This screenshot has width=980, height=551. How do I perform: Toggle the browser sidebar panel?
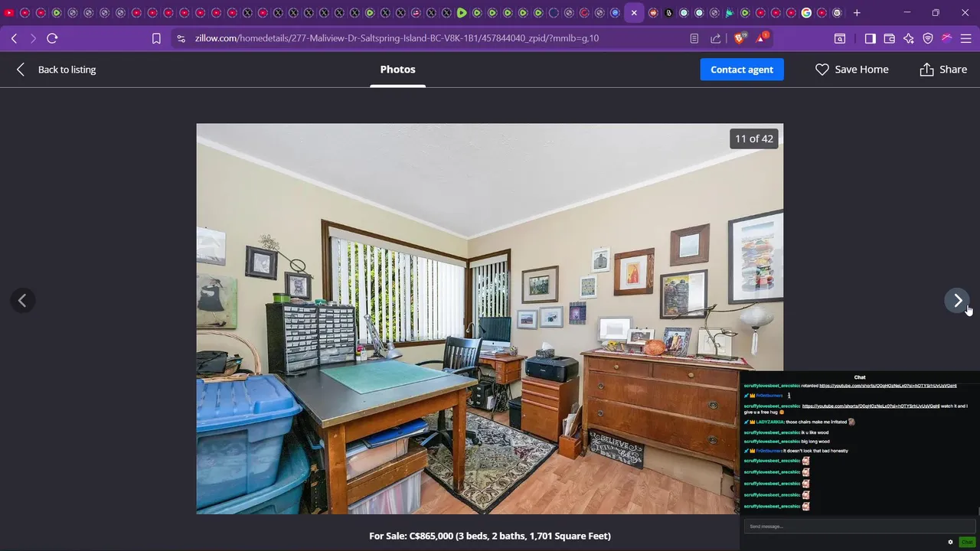pyautogui.click(x=871, y=38)
